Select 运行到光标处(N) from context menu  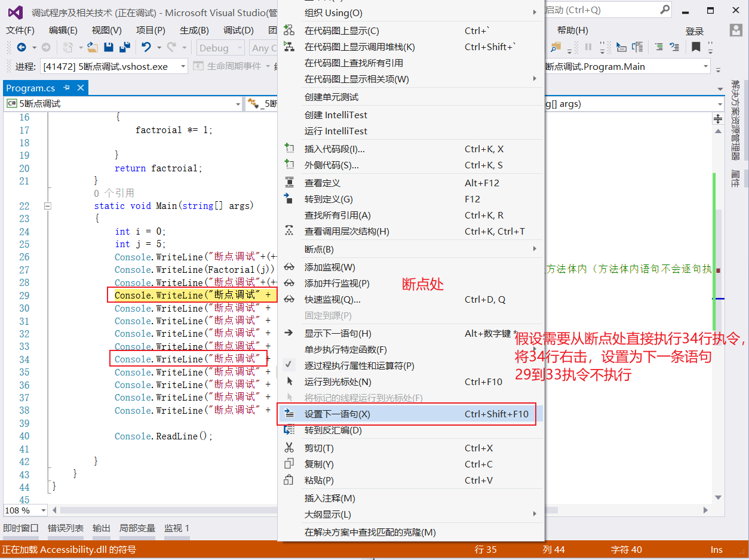(x=410, y=381)
